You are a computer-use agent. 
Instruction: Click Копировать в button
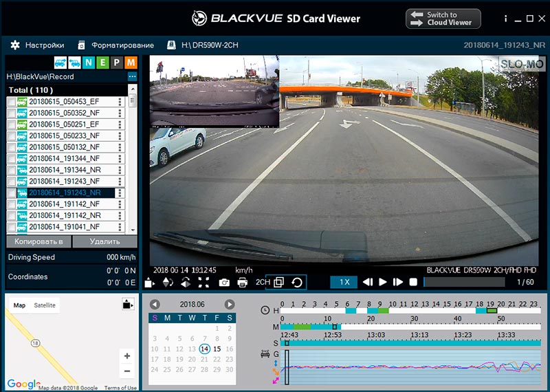[x=38, y=241]
